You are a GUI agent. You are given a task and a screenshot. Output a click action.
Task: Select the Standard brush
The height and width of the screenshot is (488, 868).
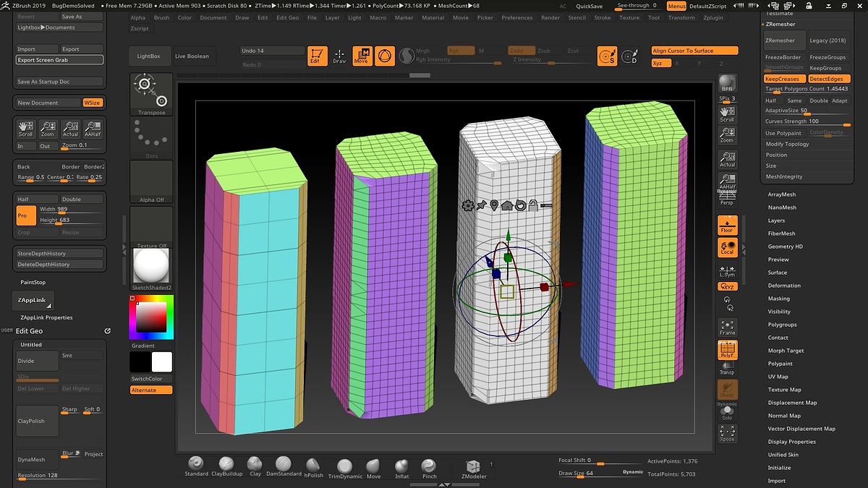(x=196, y=466)
